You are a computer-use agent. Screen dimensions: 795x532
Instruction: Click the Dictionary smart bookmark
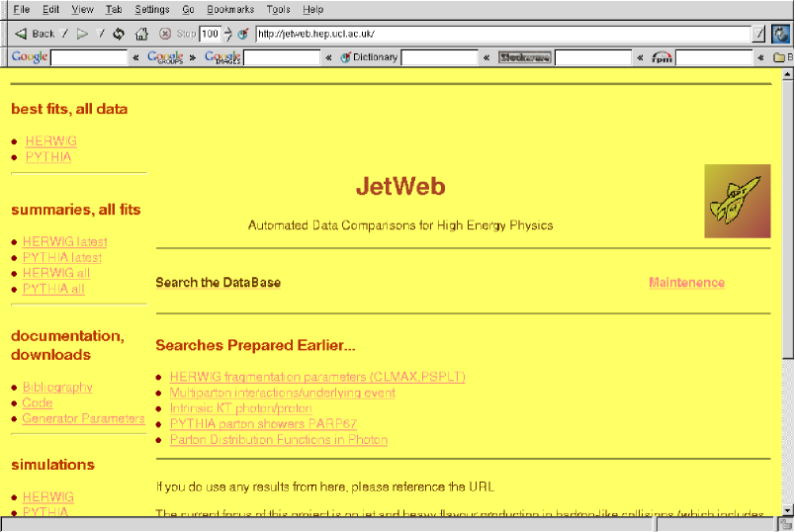pyautogui.click(x=369, y=57)
